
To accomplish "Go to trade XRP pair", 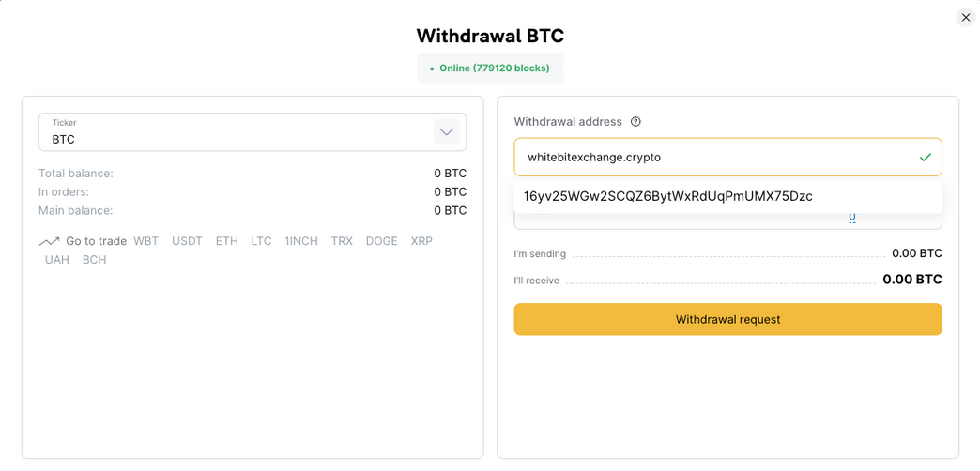I will point(421,241).
